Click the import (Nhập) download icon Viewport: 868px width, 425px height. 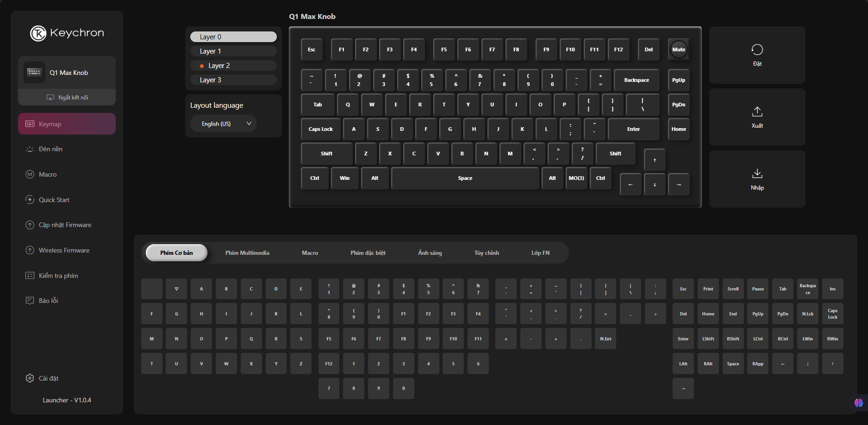pos(757,174)
